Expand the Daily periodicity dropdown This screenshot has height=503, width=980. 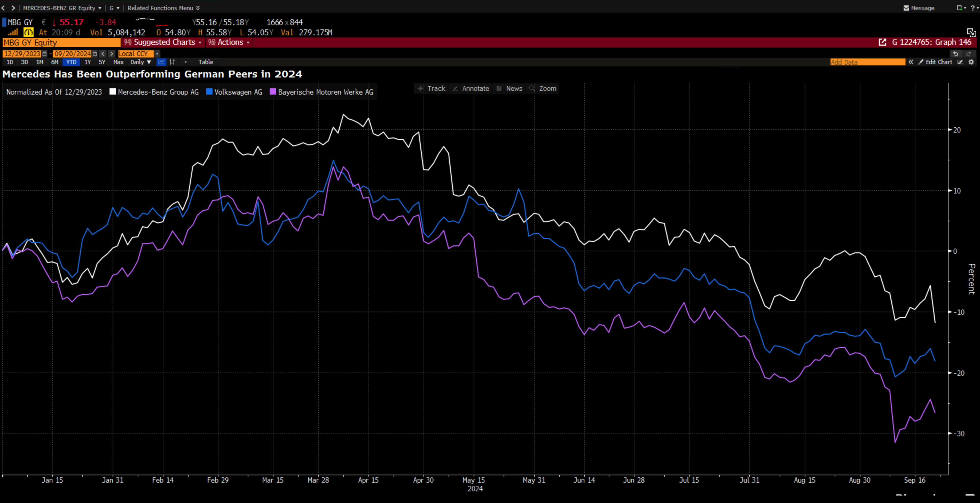pos(140,62)
